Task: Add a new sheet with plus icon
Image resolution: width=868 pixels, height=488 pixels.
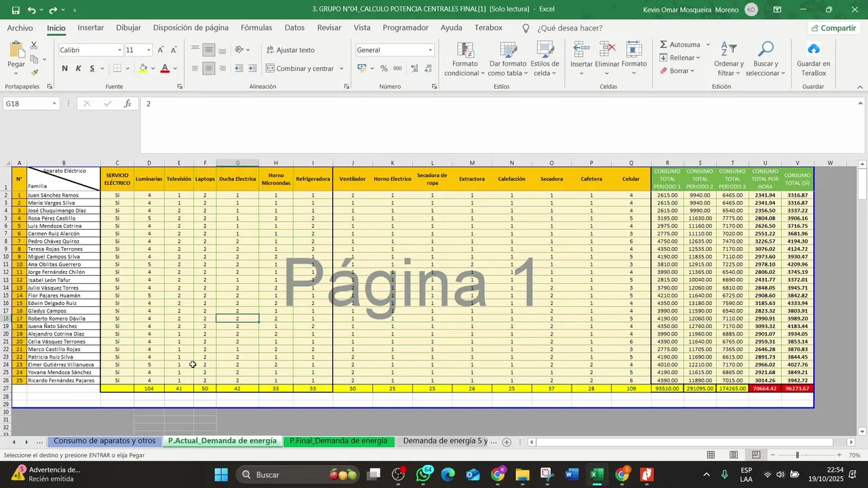Action: point(507,442)
